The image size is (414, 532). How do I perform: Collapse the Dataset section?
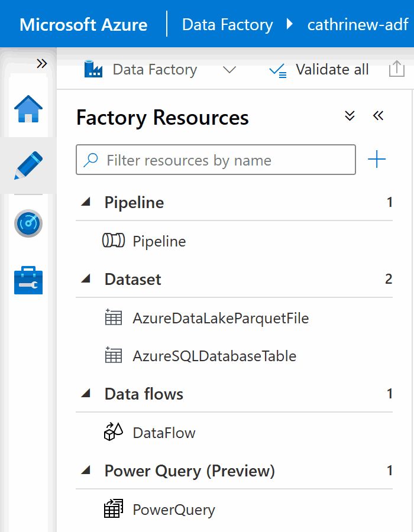(86, 279)
